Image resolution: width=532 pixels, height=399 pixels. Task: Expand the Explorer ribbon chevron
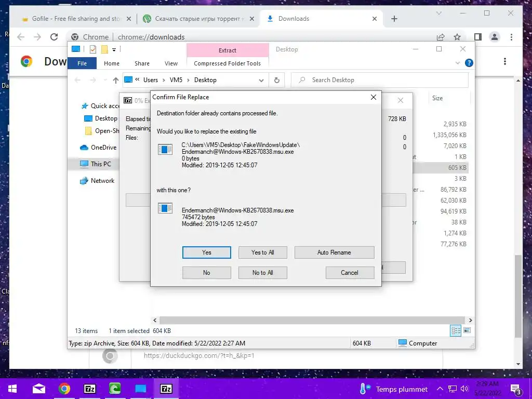tap(457, 63)
